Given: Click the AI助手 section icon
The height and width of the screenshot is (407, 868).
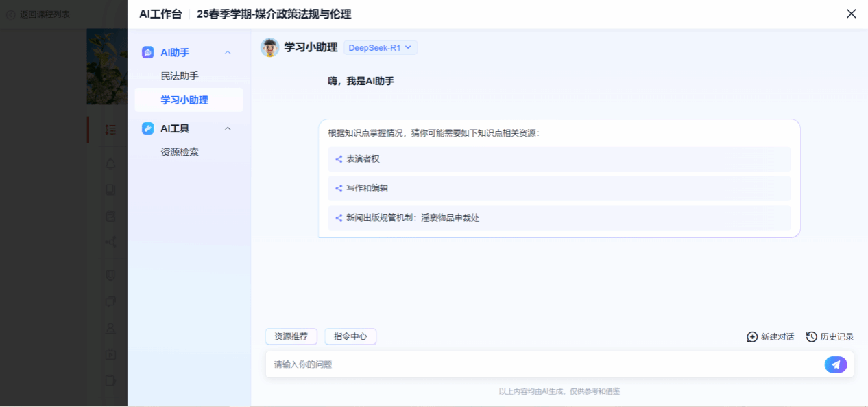Looking at the screenshot, I should [147, 52].
